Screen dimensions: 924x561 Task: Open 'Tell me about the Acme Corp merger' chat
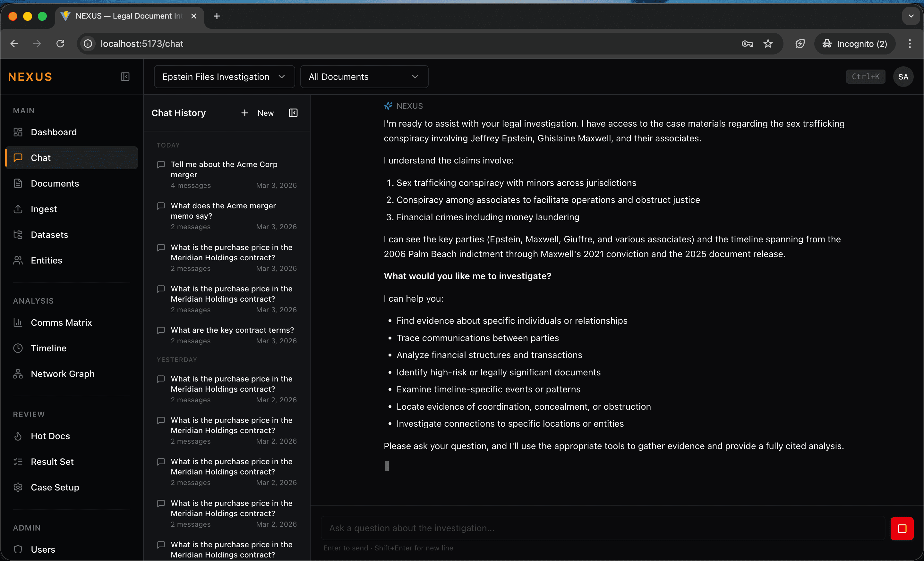224,169
